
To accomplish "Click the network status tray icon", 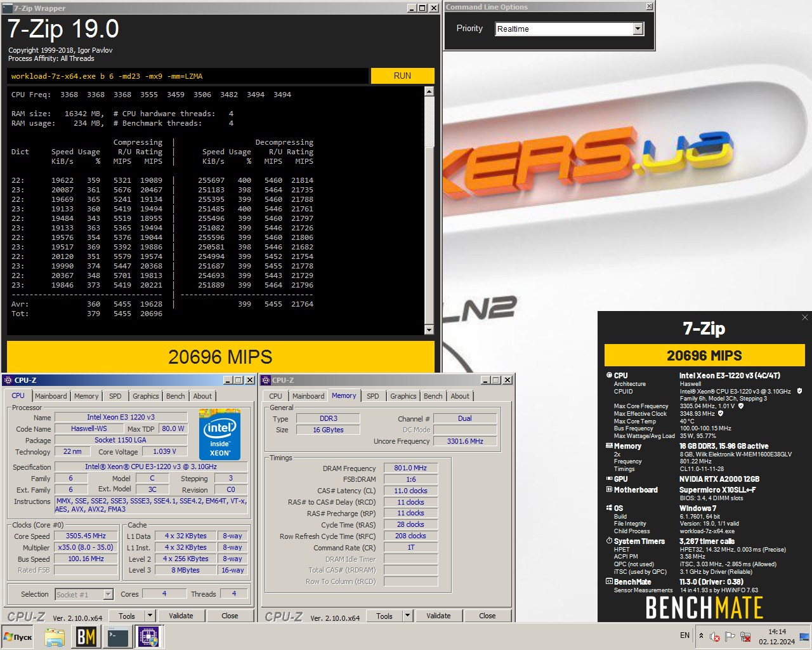I will 746,637.
